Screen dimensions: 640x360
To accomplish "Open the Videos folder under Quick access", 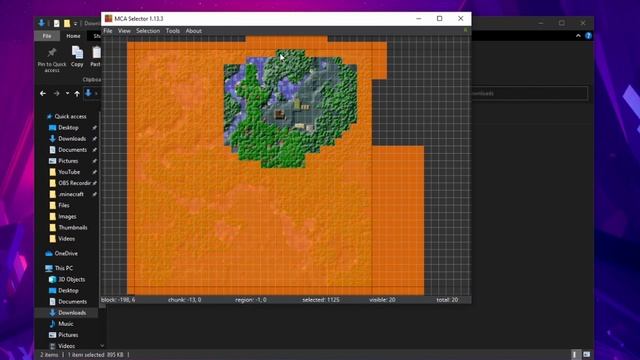I will coord(66,238).
